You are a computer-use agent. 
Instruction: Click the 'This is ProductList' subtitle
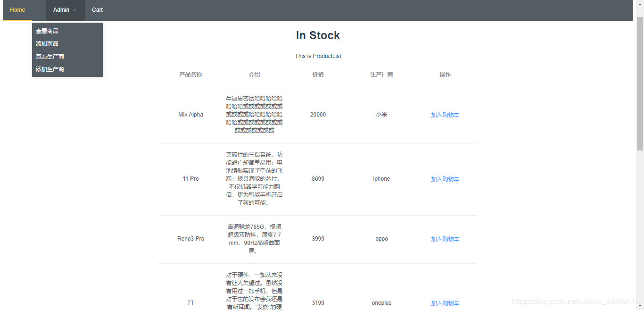pos(318,56)
